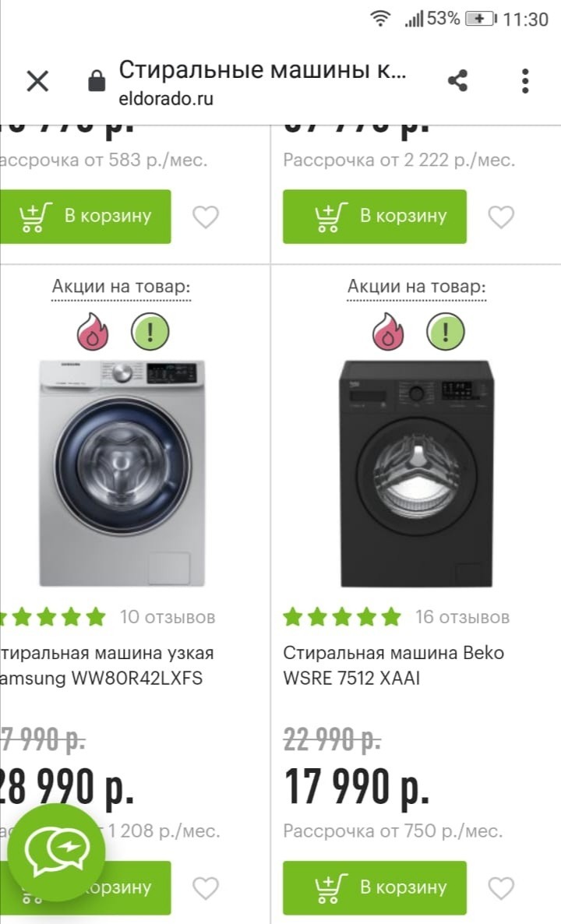
Task: Toggle the heart beside top-left В корзину button
Action: pyautogui.click(x=206, y=217)
